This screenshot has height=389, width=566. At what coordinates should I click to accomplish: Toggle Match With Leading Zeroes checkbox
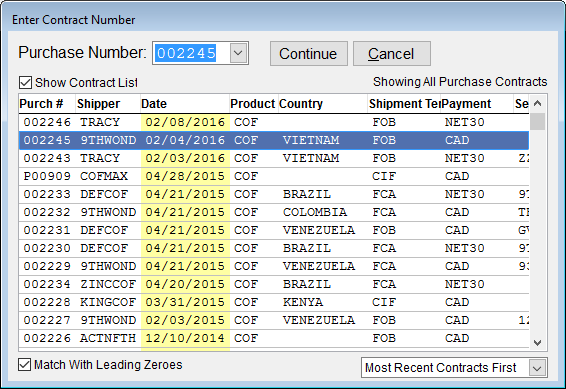click(25, 365)
